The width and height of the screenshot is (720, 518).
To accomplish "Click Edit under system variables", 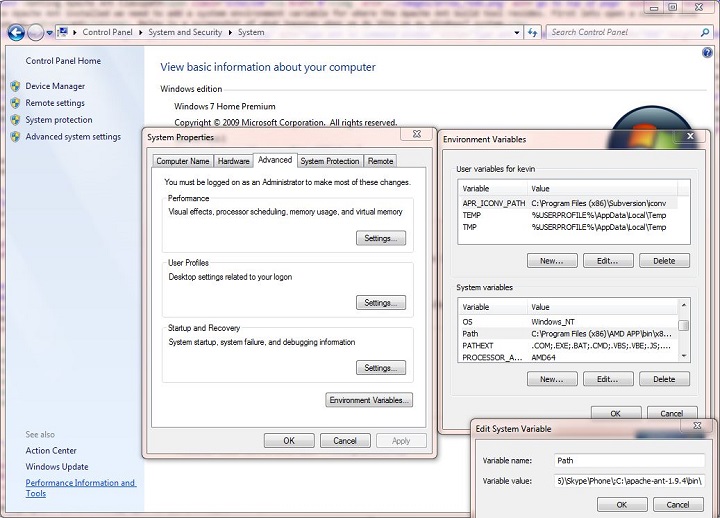I will pyautogui.click(x=608, y=379).
